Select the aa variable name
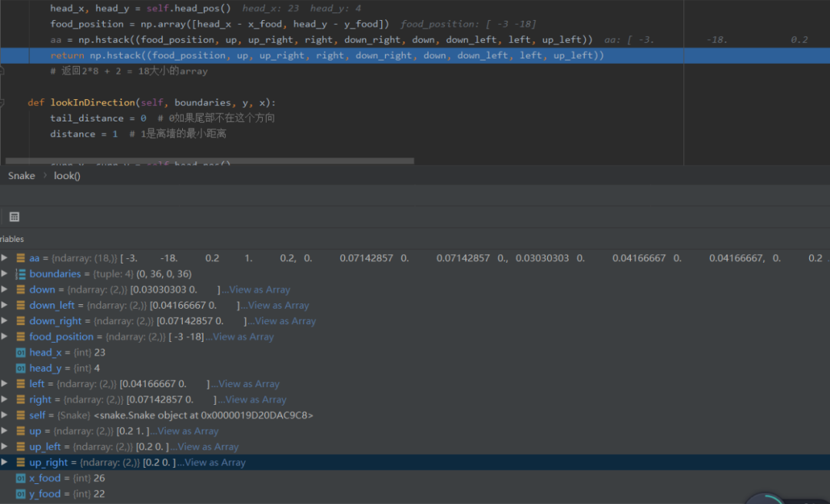Screen dimensions: 830x504 pyautogui.click(x=35, y=258)
